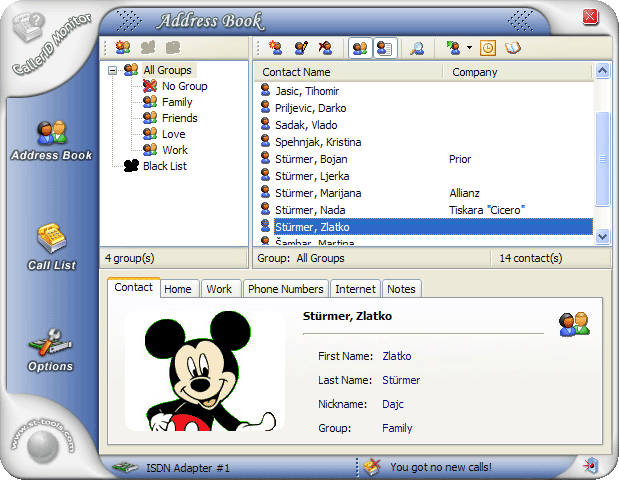The width and height of the screenshot is (619, 480).
Task: Collapse the All Groups tree node
Action: click(113, 71)
